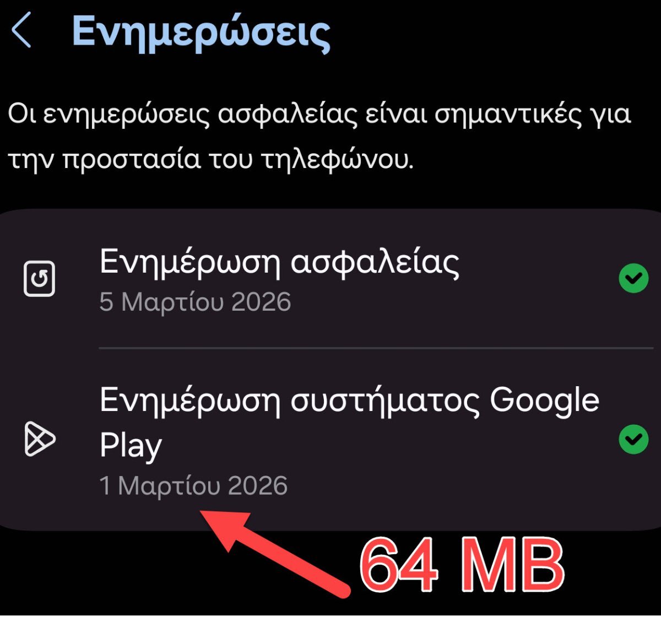Click the red 64 MB label
661x644 pixels.
(x=462, y=566)
